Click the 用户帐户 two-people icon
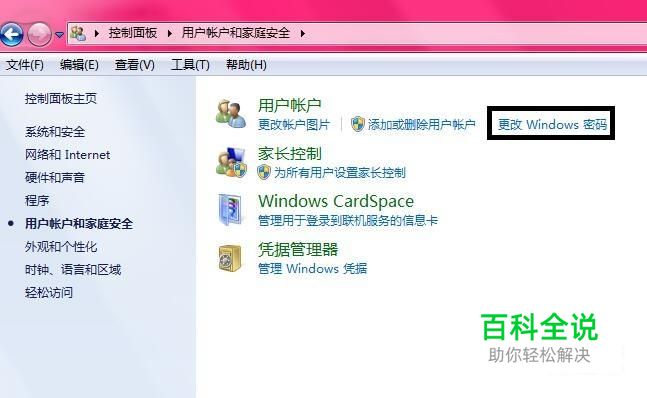 [231, 113]
